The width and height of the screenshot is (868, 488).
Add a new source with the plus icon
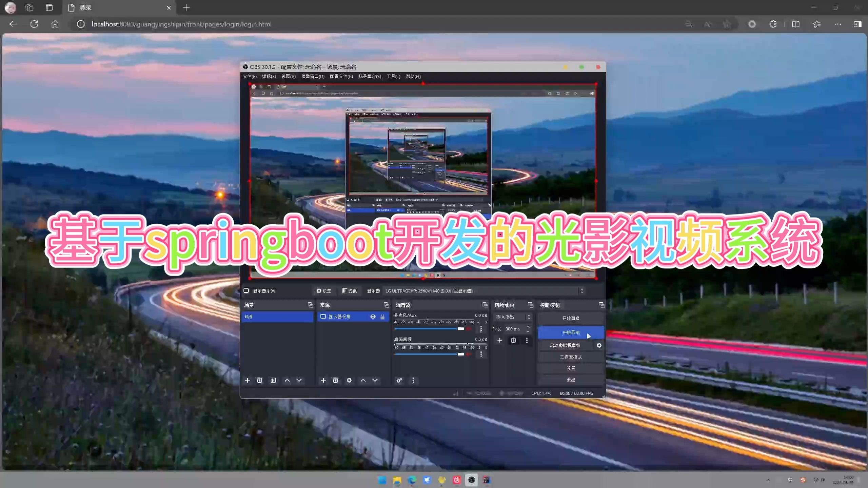tap(323, 380)
